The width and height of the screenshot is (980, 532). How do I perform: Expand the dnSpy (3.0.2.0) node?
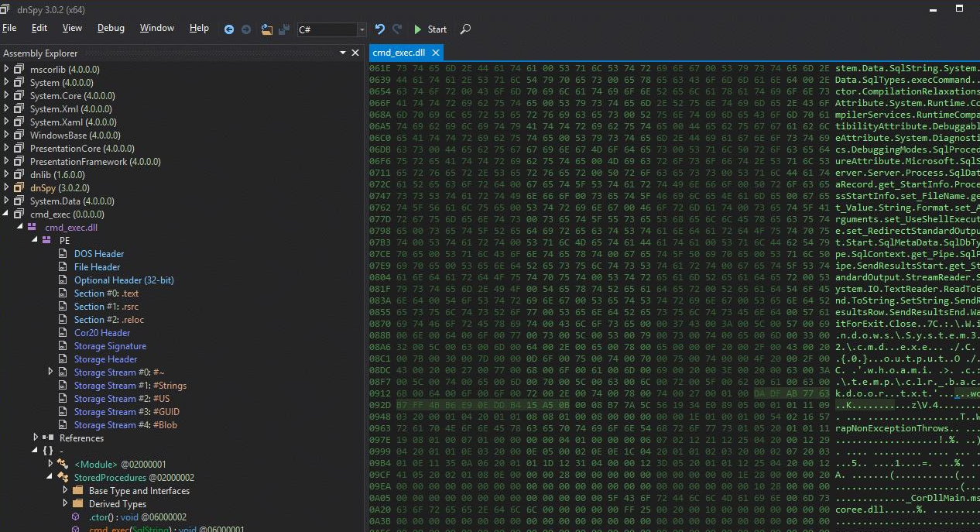point(6,188)
